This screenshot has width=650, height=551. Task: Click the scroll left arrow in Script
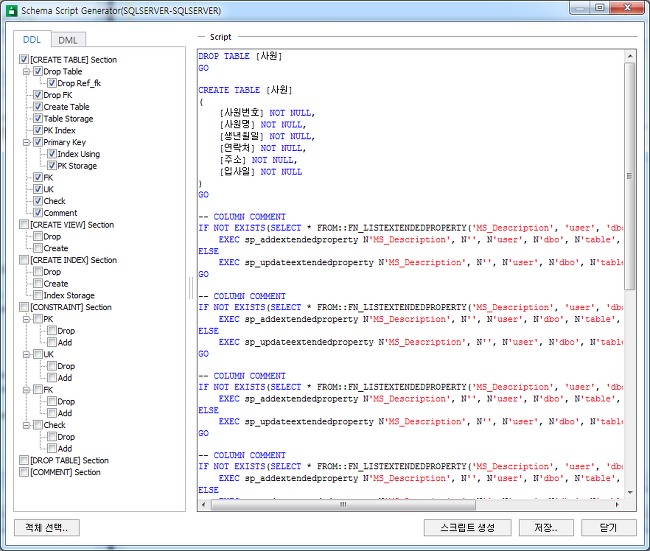tap(204, 505)
